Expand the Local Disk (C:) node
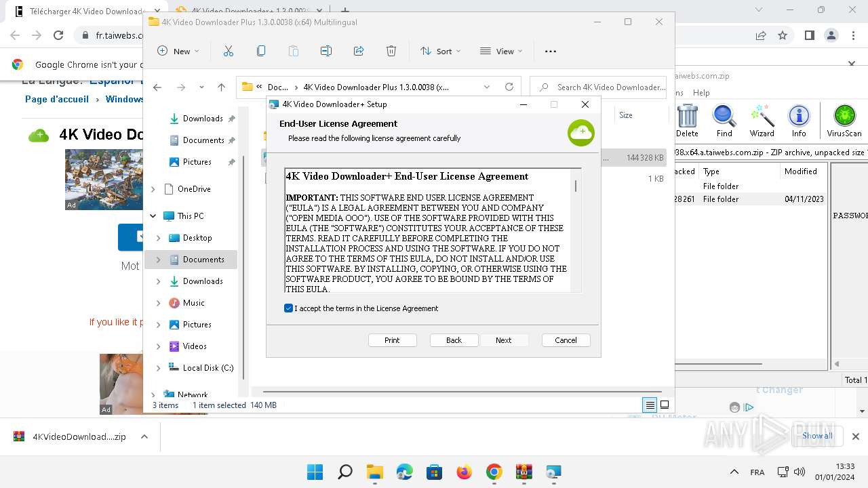 coord(159,368)
